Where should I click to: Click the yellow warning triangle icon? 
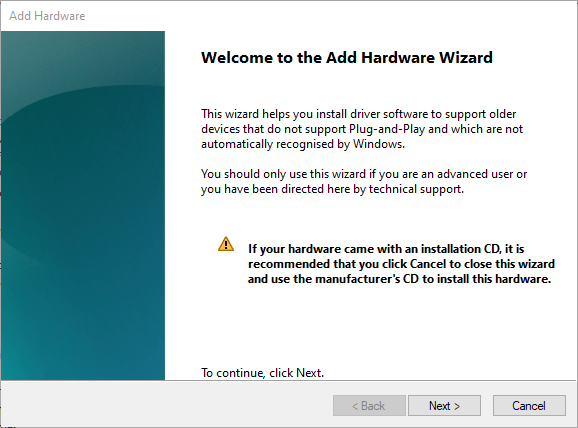226,244
